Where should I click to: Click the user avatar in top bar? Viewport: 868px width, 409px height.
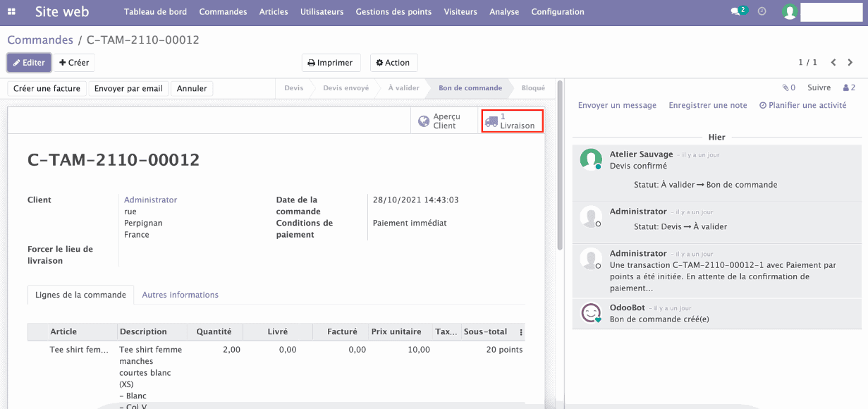(789, 11)
